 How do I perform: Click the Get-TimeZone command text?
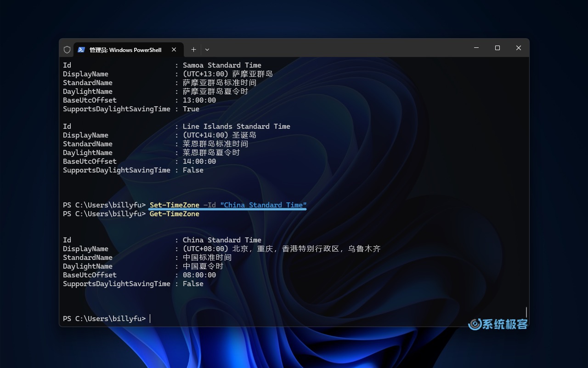175,214
